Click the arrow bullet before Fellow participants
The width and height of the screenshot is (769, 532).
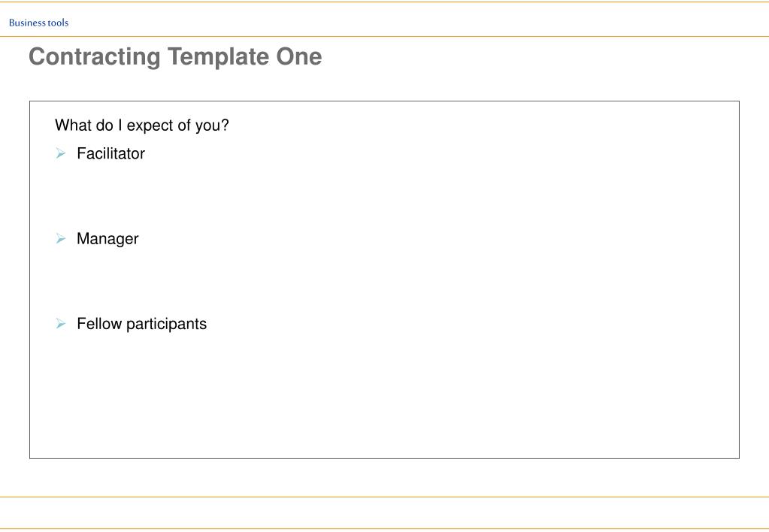click(60, 324)
